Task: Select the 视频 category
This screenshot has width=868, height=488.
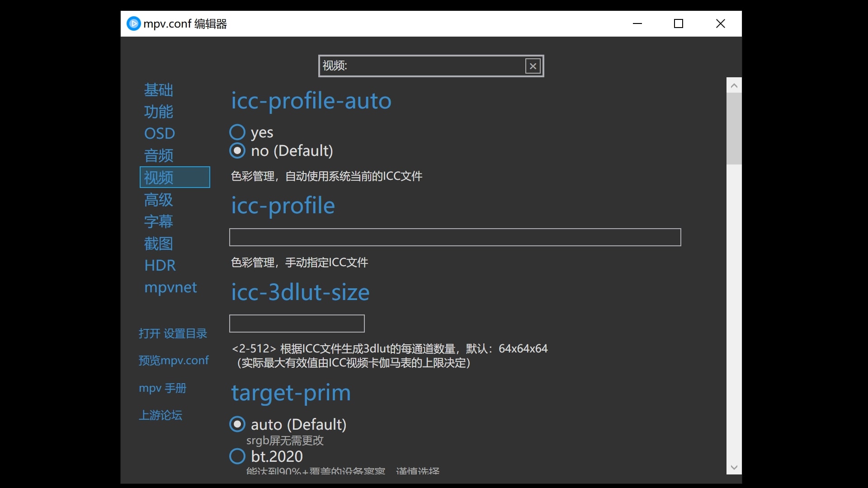Action: (175, 177)
